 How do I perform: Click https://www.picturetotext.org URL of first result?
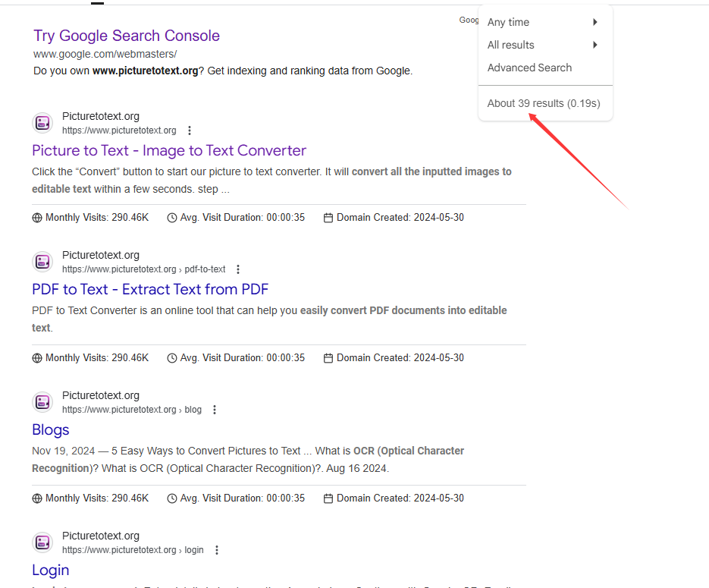(x=119, y=130)
